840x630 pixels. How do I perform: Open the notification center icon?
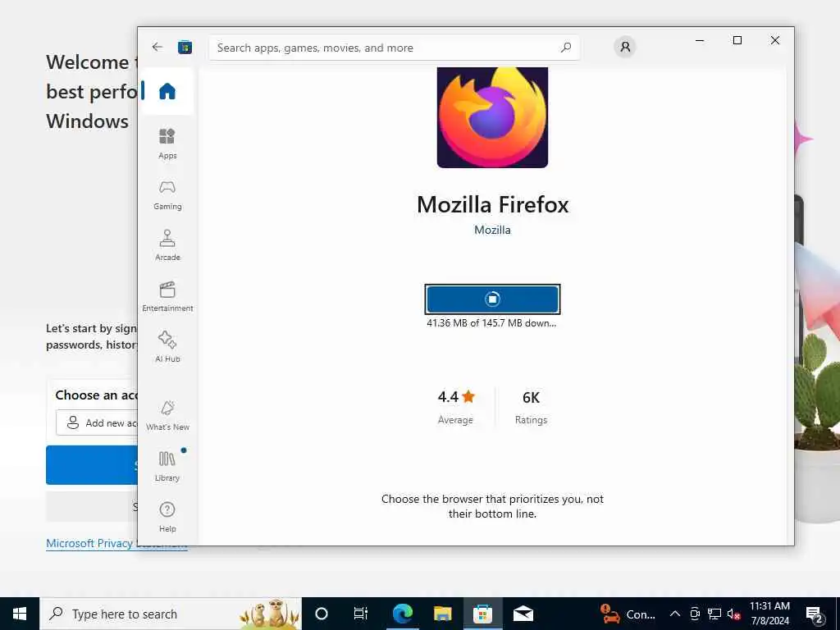(x=815, y=614)
